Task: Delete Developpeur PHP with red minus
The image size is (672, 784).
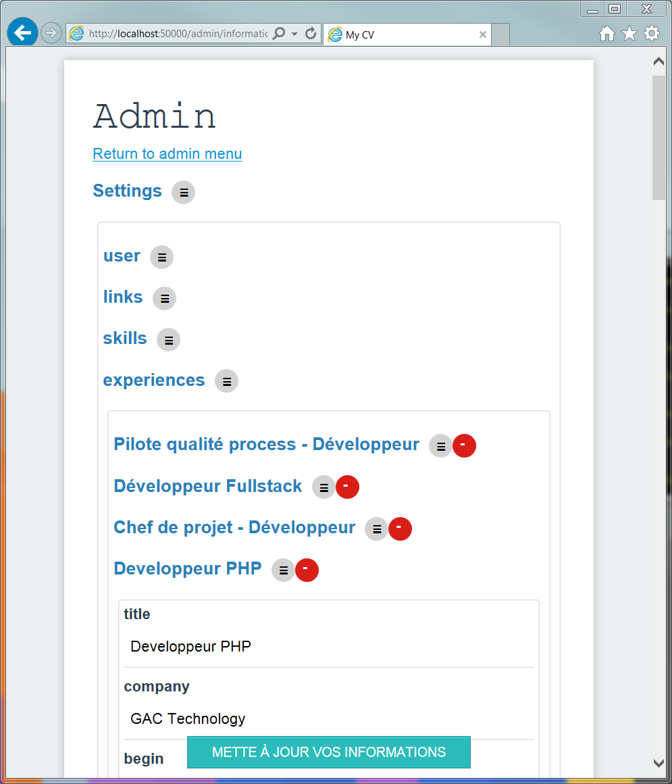Action: pyautogui.click(x=307, y=570)
